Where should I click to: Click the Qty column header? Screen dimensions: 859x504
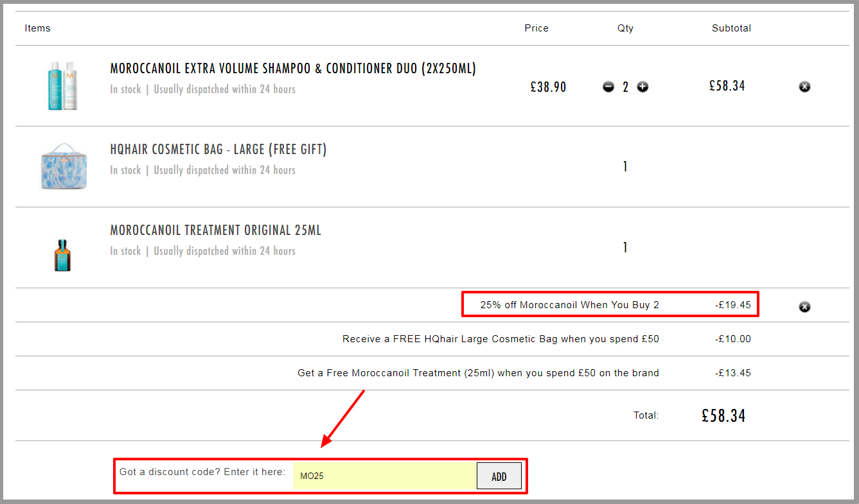(x=625, y=28)
